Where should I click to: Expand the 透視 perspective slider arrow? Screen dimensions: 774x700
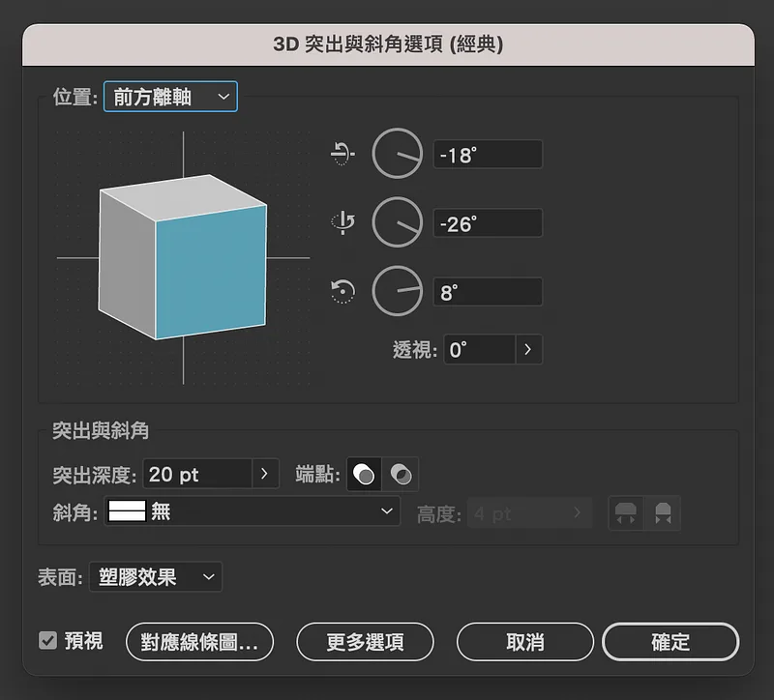tap(528, 350)
